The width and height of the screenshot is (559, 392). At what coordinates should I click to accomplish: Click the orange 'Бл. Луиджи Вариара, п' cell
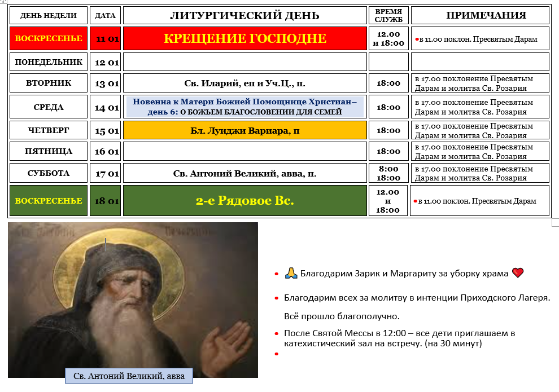pyautogui.click(x=244, y=130)
